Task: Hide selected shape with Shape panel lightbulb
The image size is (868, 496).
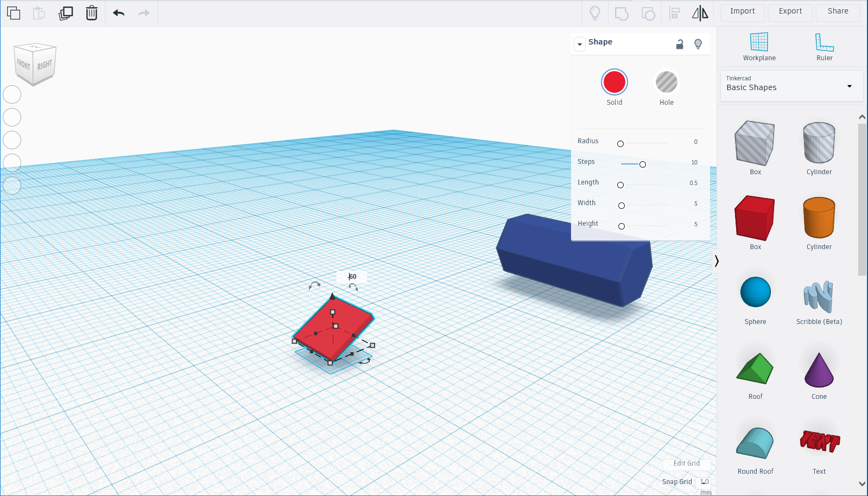Action: (x=698, y=44)
